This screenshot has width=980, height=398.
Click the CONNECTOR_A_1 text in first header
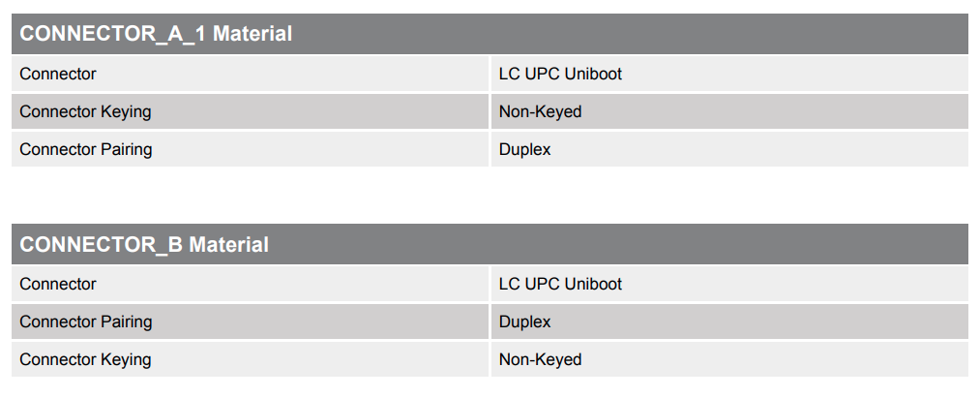[113, 34]
